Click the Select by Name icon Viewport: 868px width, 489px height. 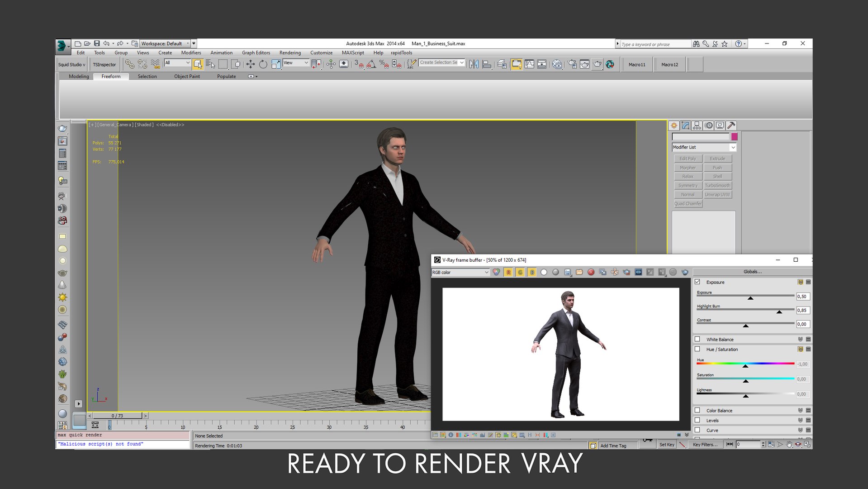tap(210, 64)
